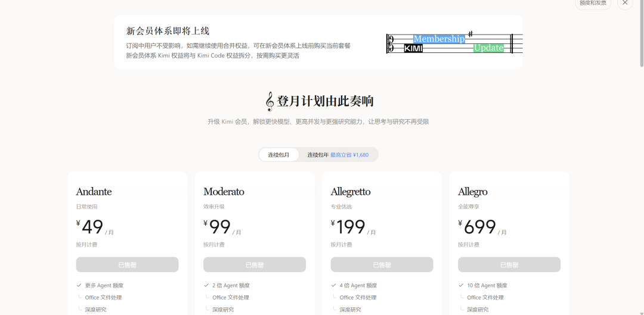
Task: Click the 升级 Kimi 会员 description line
Action: pos(318,122)
